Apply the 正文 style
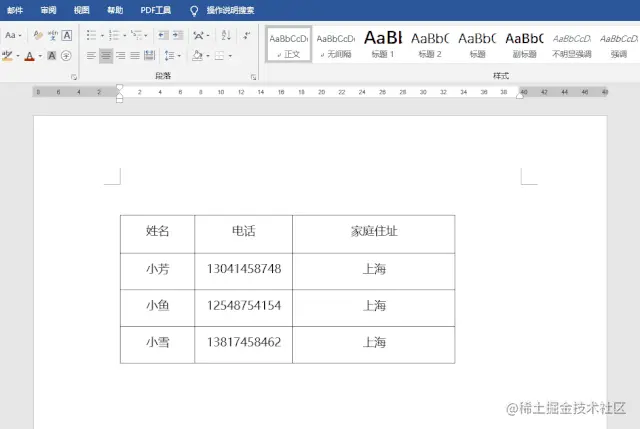640x429 pixels. (x=289, y=44)
